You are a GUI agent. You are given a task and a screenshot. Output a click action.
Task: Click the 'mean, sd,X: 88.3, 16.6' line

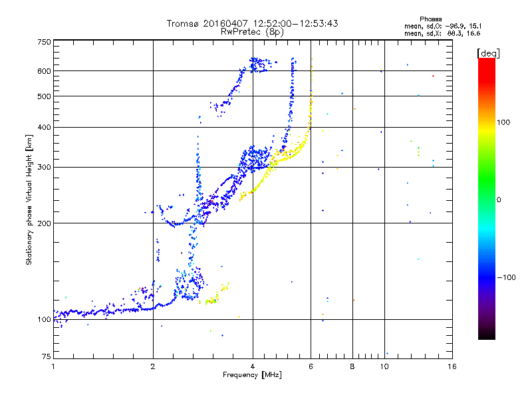[x=442, y=34]
